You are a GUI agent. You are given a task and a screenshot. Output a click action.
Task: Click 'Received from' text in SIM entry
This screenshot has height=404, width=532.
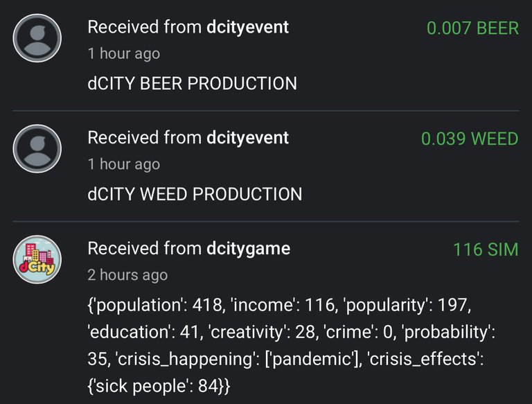click(x=145, y=248)
